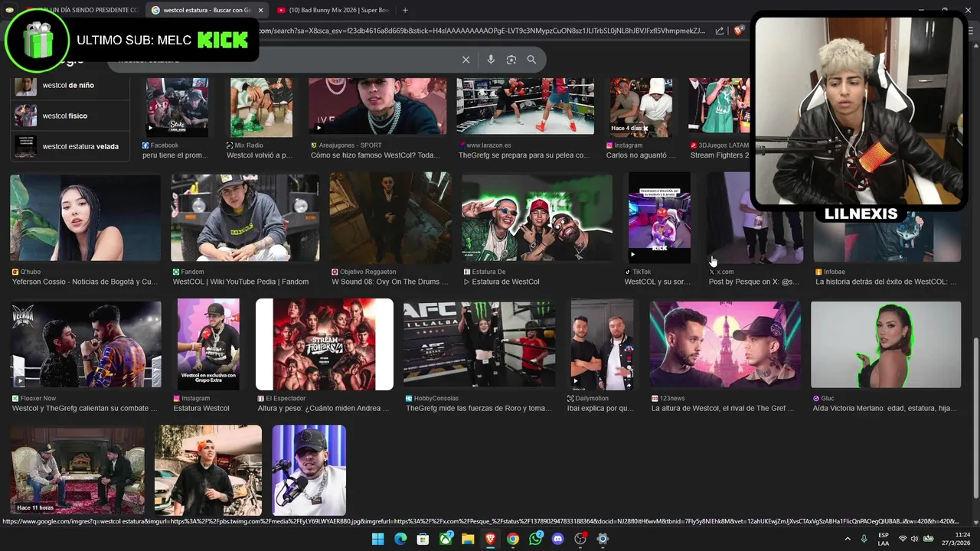
Task: Click the microphone icon in the system tray
Action: [864, 539]
